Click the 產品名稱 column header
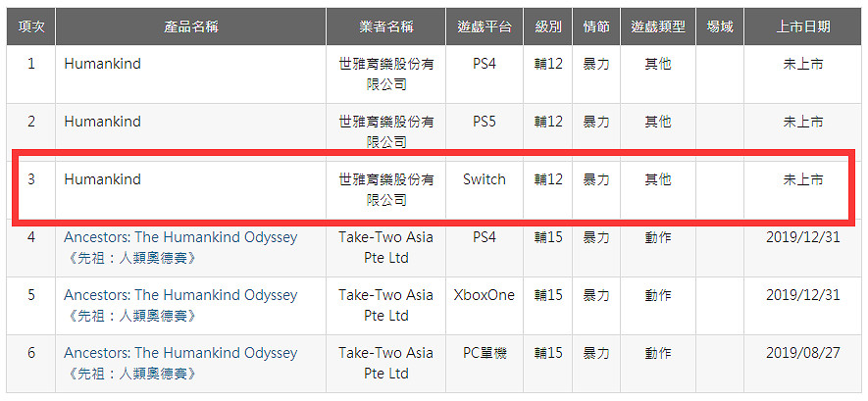The width and height of the screenshot is (868, 401). pyautogui.click(x=191, y=26)
